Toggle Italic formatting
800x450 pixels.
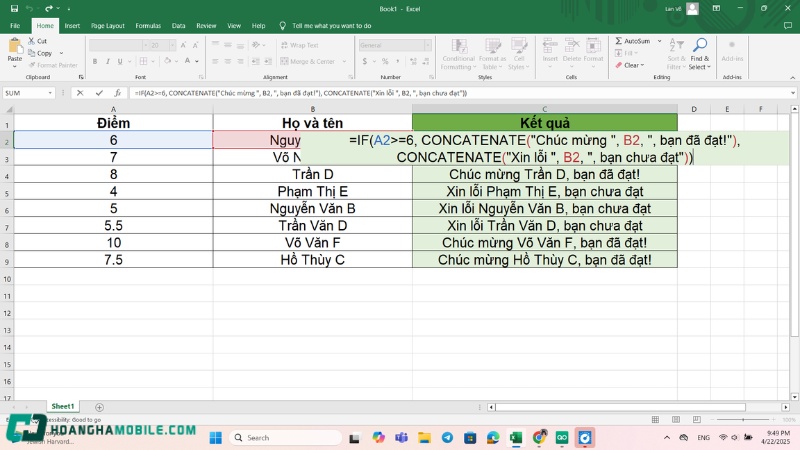coord(108,61)
